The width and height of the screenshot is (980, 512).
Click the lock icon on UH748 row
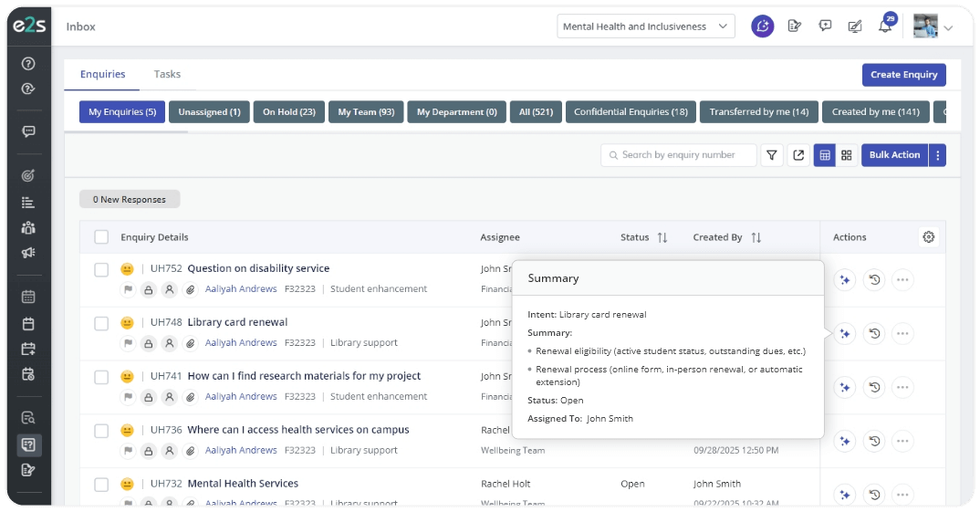(x=148, y=343)
